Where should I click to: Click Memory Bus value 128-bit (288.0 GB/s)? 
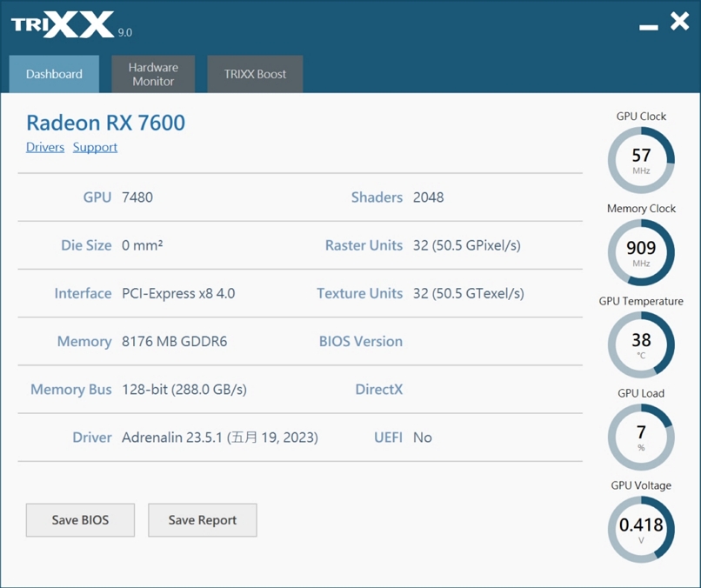[x=184, y=390]
